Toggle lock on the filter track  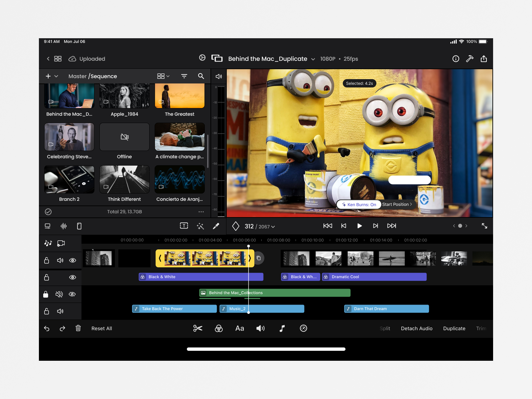47,277
